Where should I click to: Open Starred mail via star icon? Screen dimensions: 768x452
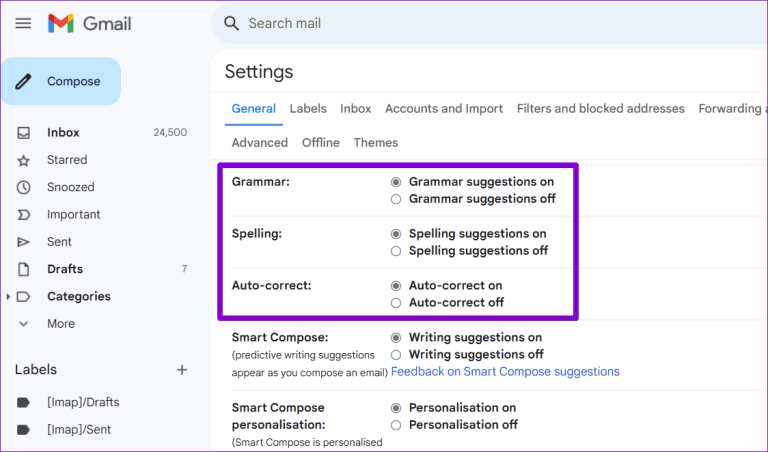(x=24, y=160)
